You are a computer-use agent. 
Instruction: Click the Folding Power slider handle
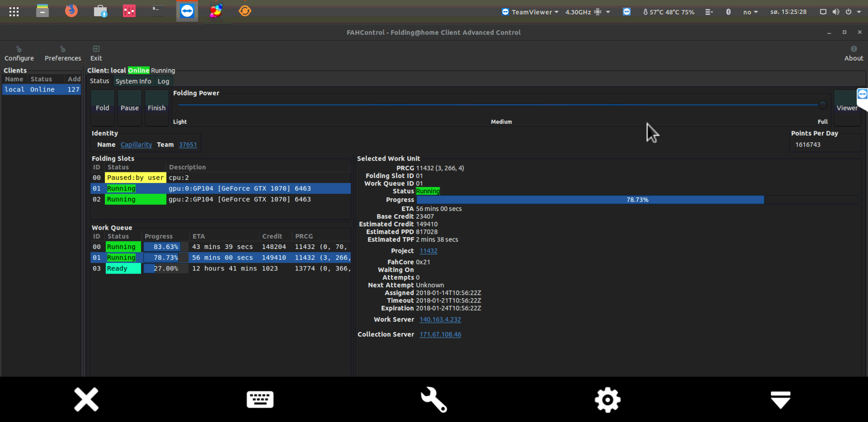point(822,105)
